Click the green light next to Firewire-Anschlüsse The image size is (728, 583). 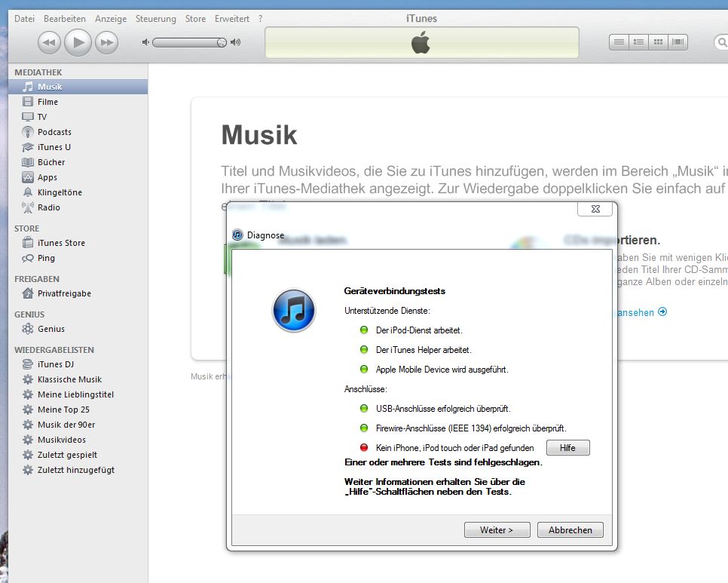click(x=364, y=428)
